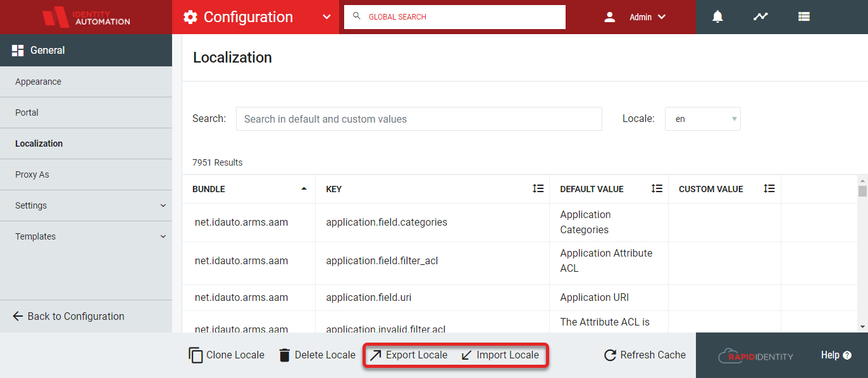Click the Delete Locale button

316,355
